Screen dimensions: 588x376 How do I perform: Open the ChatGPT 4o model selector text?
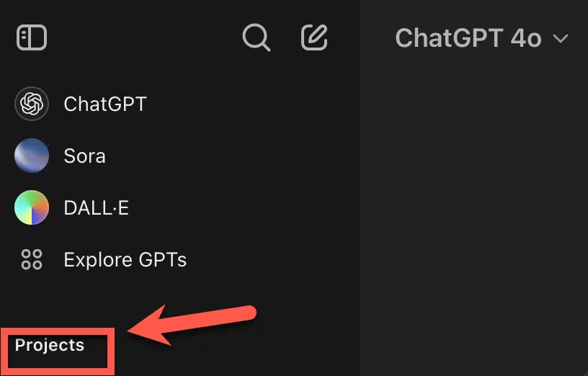468,38
